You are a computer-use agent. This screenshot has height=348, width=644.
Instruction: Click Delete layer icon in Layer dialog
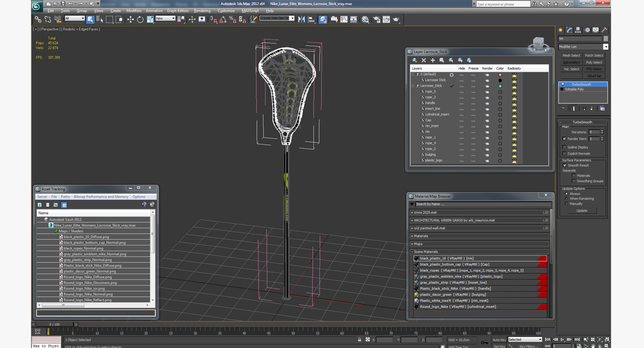(x=424, y=60)
